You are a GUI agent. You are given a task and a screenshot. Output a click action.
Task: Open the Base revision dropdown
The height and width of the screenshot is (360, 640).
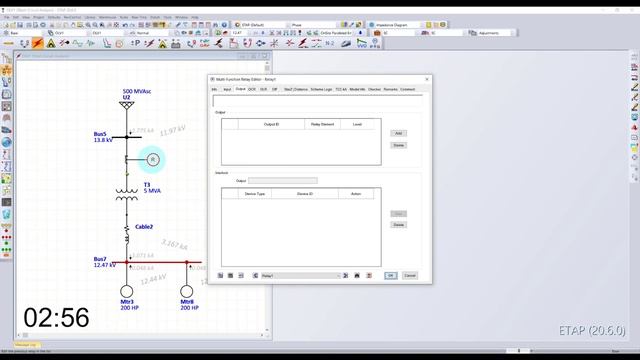click(x=23, y=33)
